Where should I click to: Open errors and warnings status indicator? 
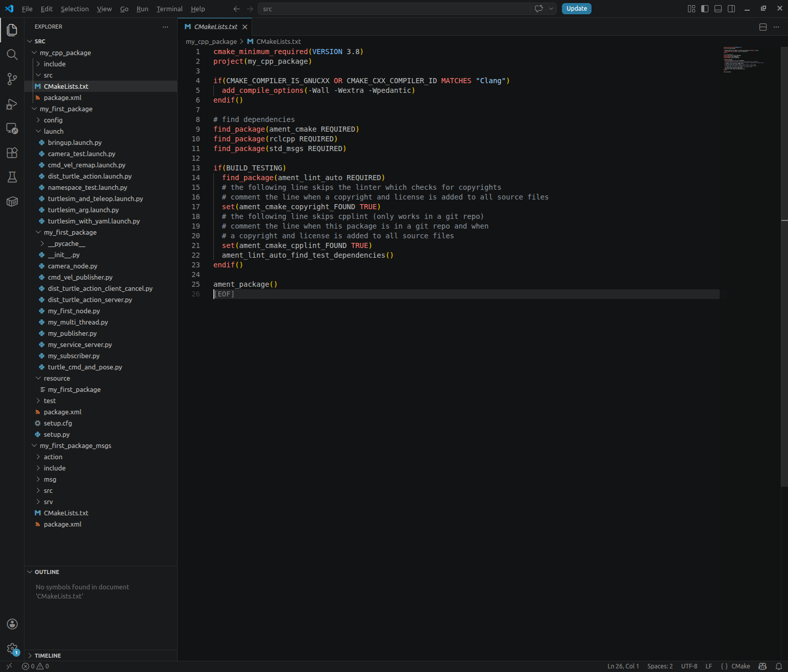[x=35, y=666]
